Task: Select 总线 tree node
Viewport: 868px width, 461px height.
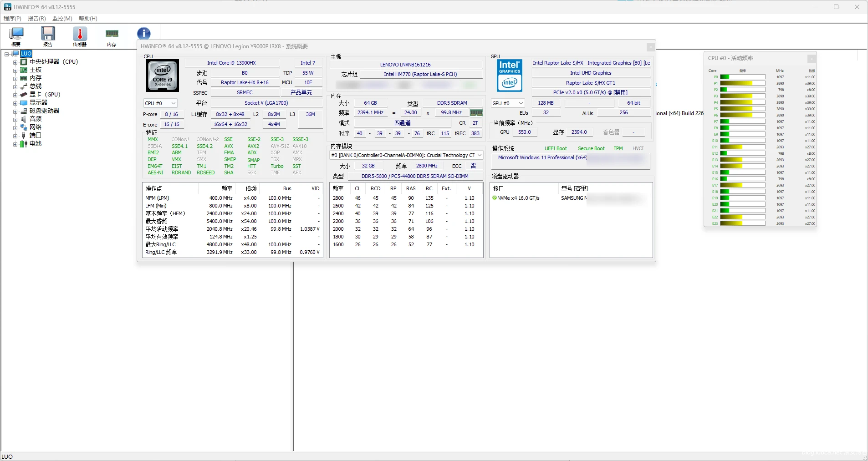Action: (x=36, y=86)
